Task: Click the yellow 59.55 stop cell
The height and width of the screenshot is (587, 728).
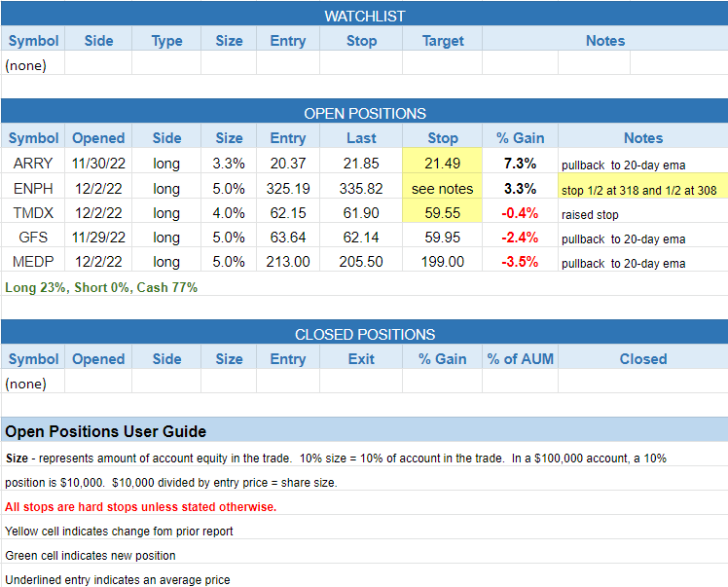Action: point(443,213)
